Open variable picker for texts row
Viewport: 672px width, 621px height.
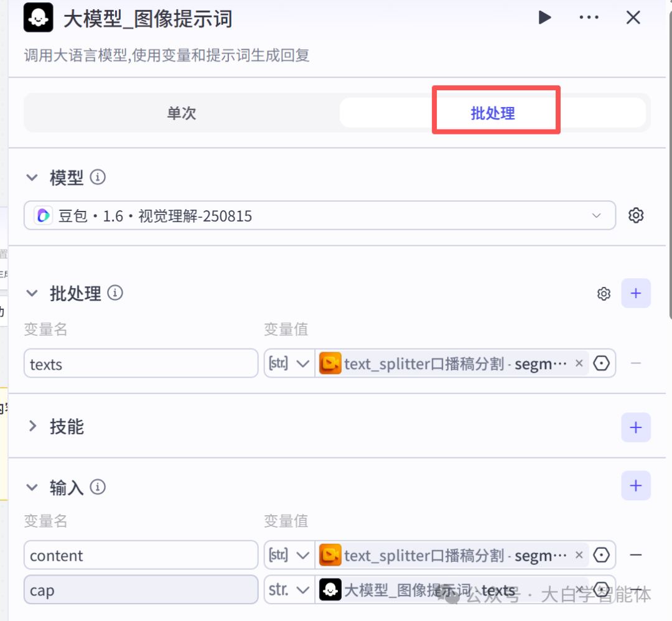click(x=601, y=363)
